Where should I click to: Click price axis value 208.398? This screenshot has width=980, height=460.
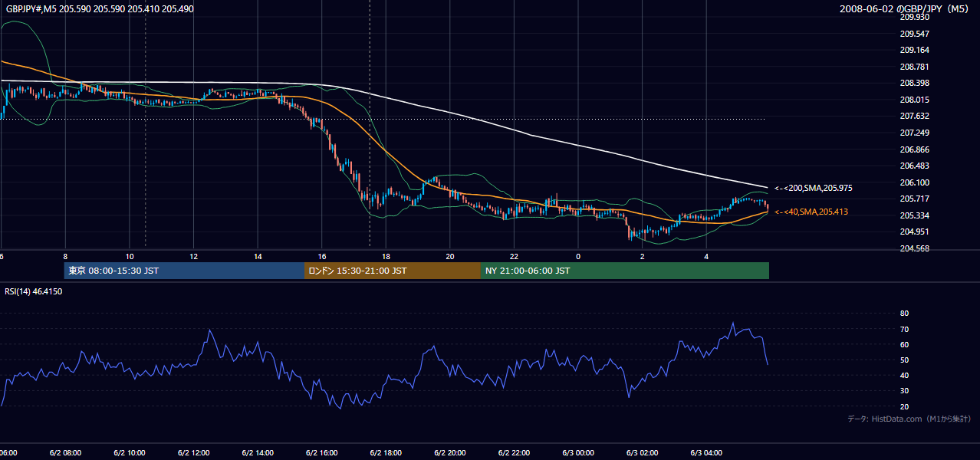pos(914,84)
